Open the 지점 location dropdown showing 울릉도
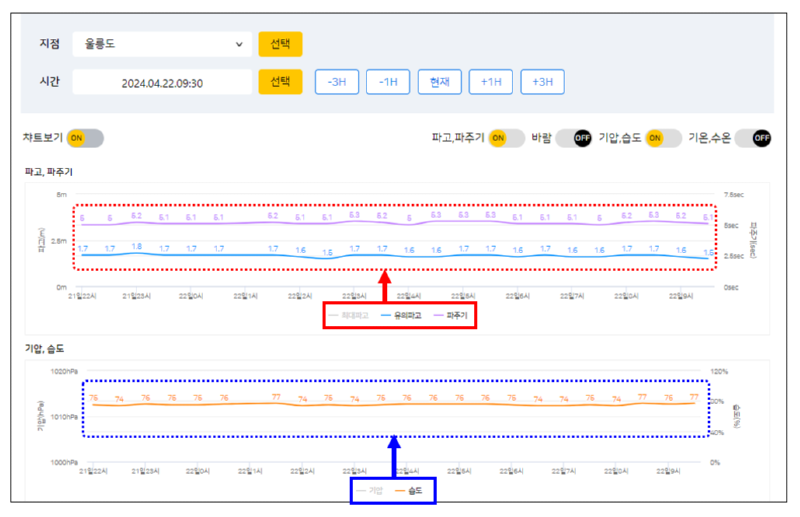The image size is (800, 517). pyautogui.click(x=162, y=44)
